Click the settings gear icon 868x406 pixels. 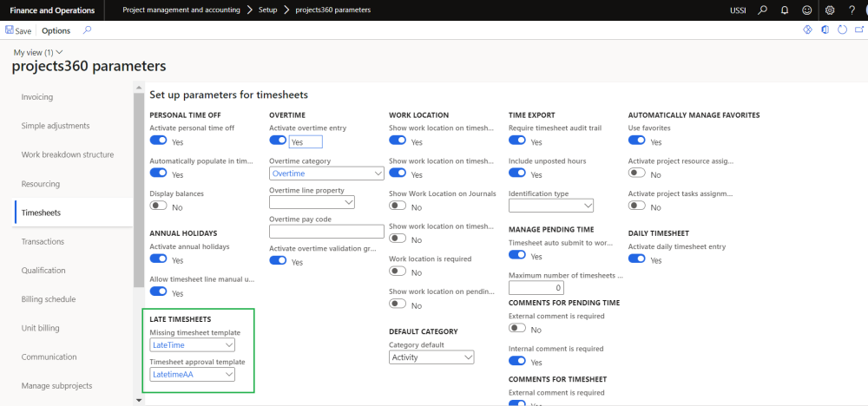830,10
